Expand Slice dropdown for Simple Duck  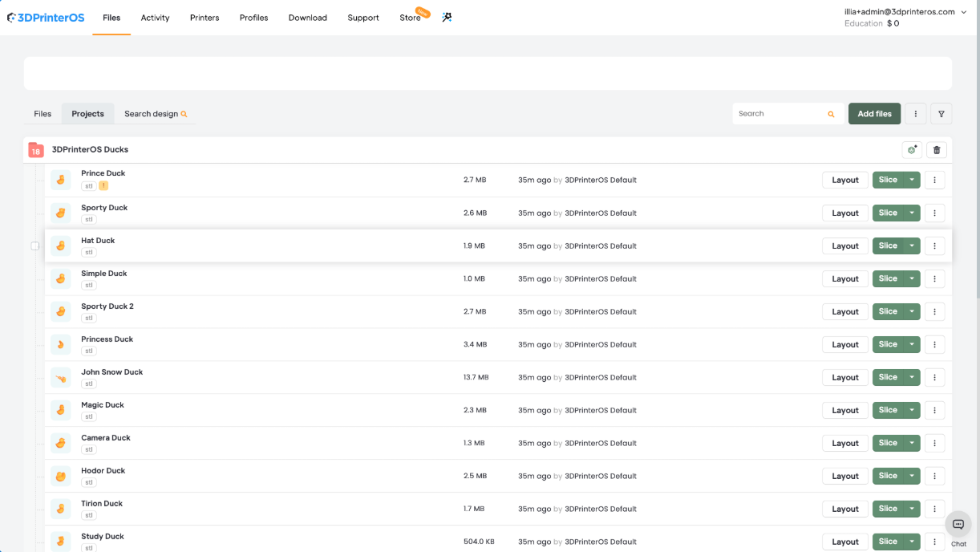pyautogui.click(x=912, y=278)
